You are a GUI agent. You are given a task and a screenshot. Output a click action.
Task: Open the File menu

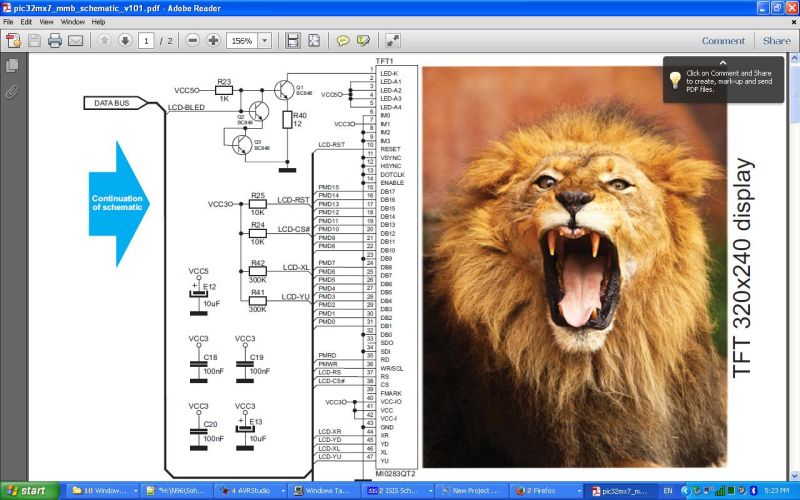[x=8, y=22]
